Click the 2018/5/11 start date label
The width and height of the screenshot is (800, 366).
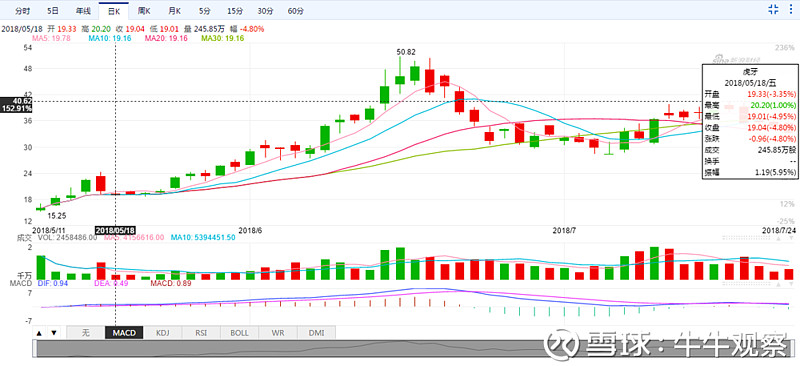(49, 230)
